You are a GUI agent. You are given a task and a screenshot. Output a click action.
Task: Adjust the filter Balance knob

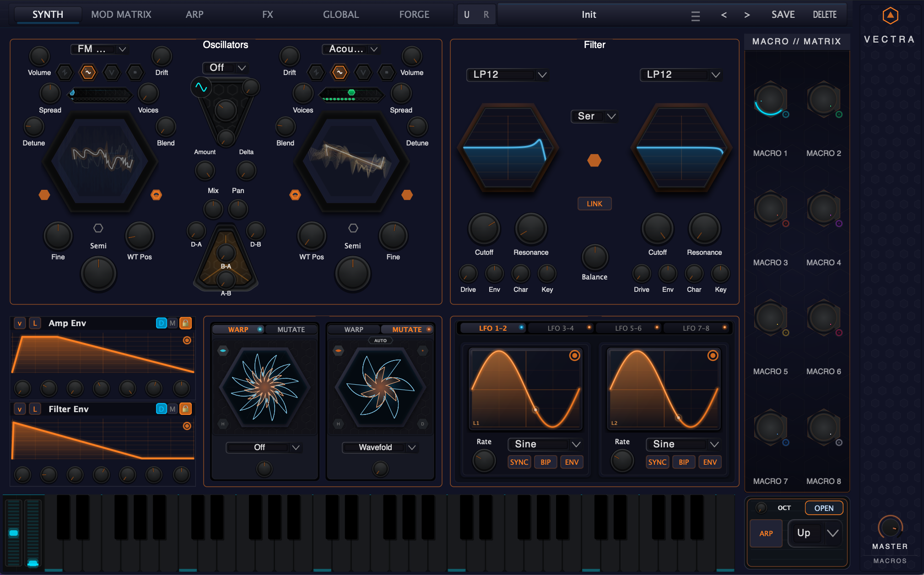coord(594,258)
